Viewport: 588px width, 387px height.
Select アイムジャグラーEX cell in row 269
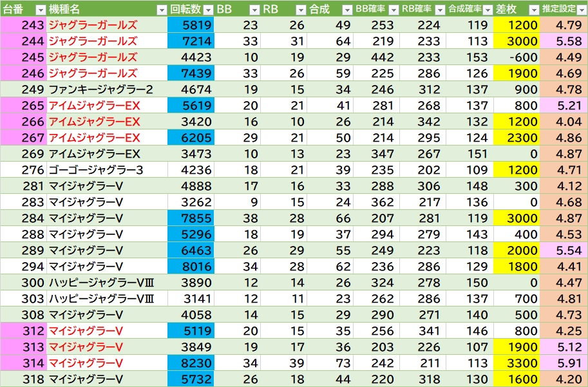pyautogui.click(x=107, y=154)
